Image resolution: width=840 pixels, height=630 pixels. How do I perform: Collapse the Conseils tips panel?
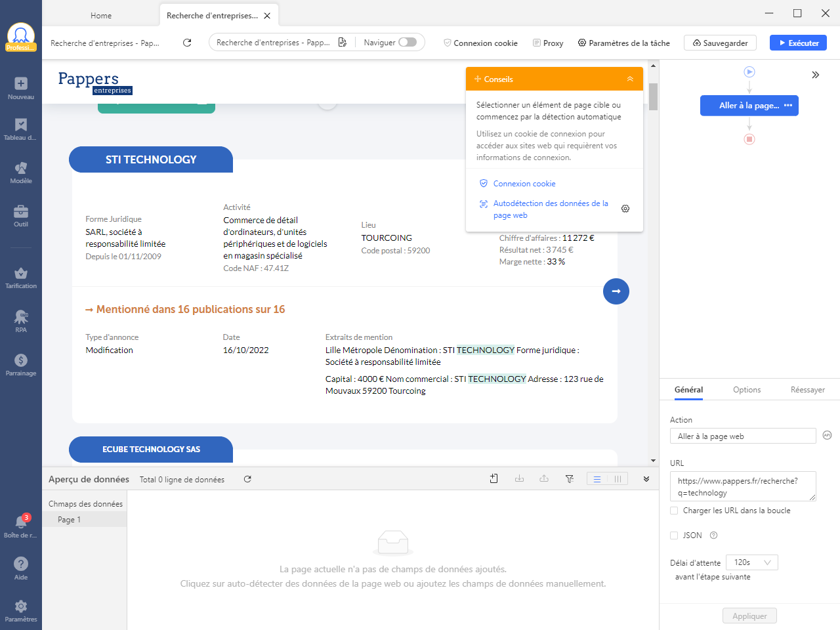(x=630, y=79)
